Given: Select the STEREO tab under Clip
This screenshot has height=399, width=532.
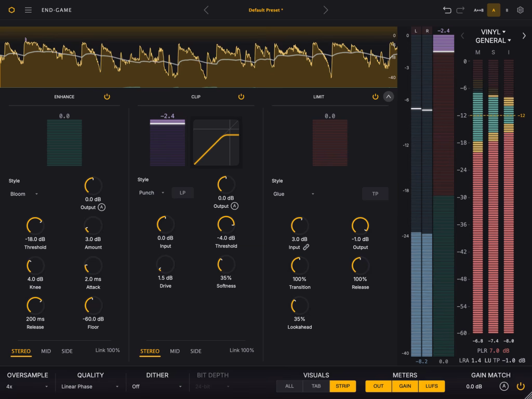Looking at the screenshot, I should coord(150,351).
